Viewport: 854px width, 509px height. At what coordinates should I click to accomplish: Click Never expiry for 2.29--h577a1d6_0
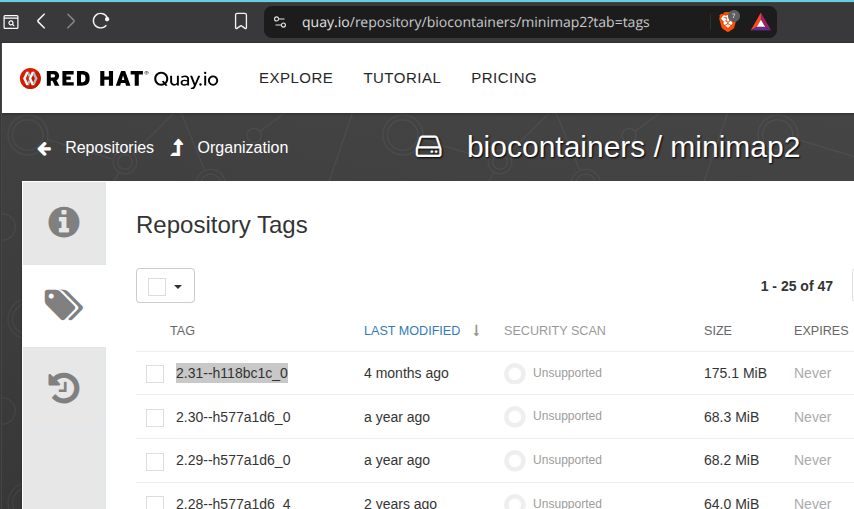pyautogui.click(x=813, y=460)
